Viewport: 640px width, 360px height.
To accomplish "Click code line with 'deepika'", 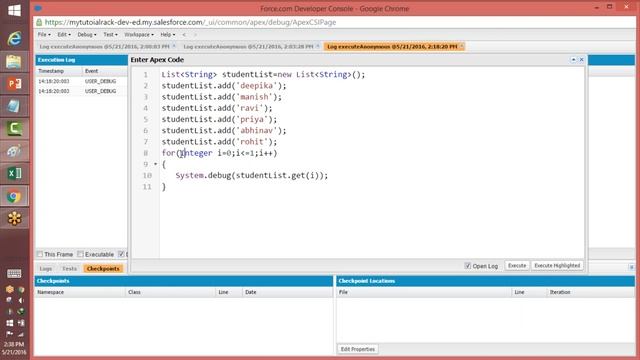I will [x=224, y=86].
